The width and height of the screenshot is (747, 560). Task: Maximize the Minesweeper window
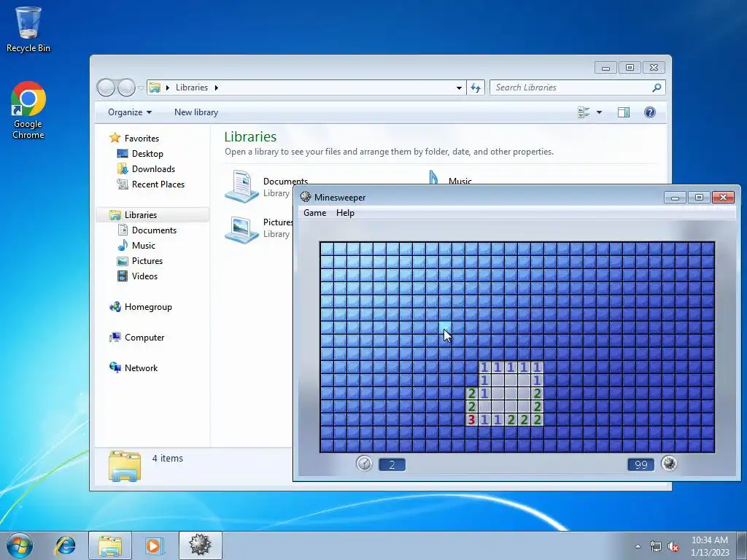pos(699,198)
